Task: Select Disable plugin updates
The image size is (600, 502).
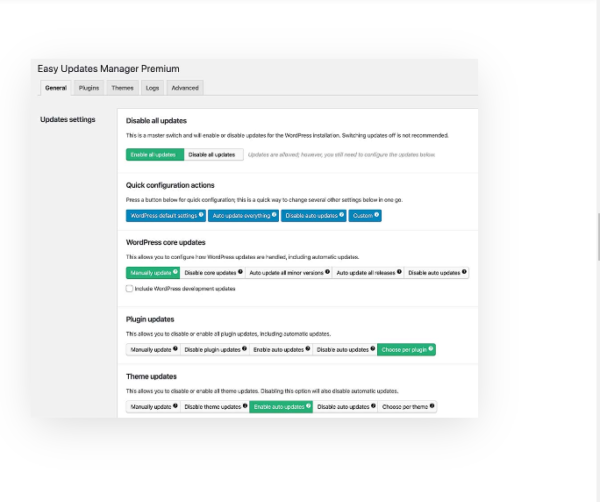Action: 215,350
